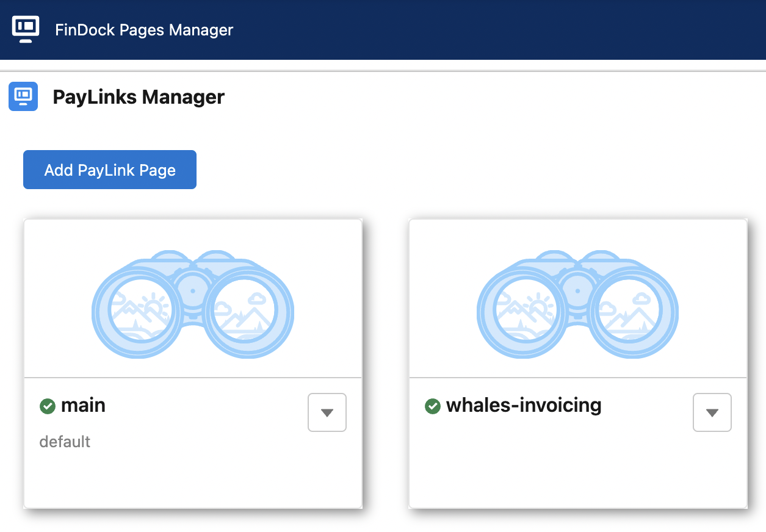The height and width of the screenshot is (532, 766).
Task: Click the green status check on whales-invoicing
Action: pos(432,406)
